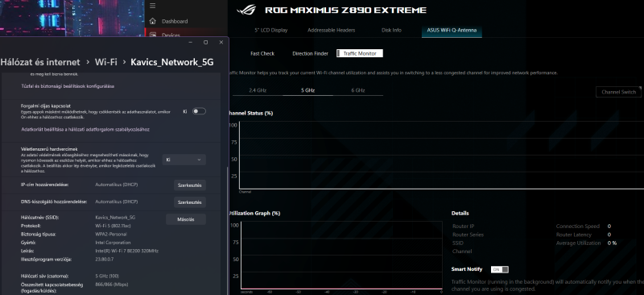Click the settings window scrollbar

point(227,231)
